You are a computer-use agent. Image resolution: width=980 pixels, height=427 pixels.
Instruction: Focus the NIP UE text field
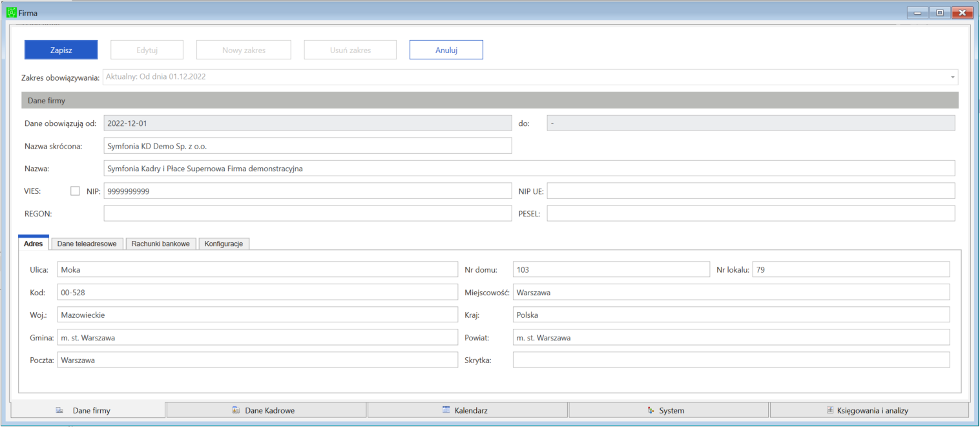(x=750, y=191)
